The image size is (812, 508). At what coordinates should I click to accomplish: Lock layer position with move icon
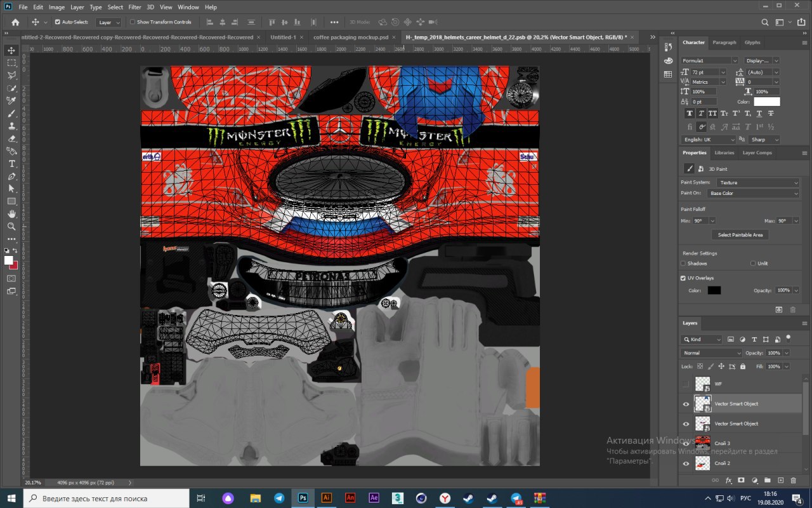(721, 366)
